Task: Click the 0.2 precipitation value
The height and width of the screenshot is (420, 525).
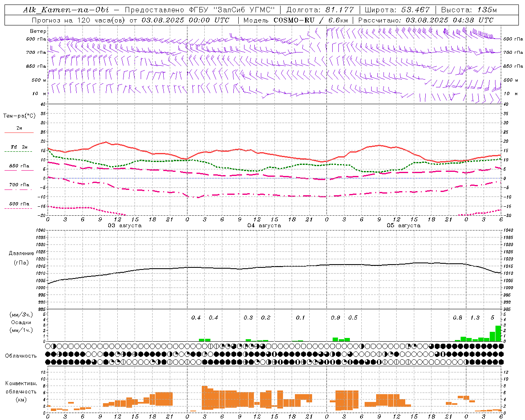Action: [x=266, y=317]
